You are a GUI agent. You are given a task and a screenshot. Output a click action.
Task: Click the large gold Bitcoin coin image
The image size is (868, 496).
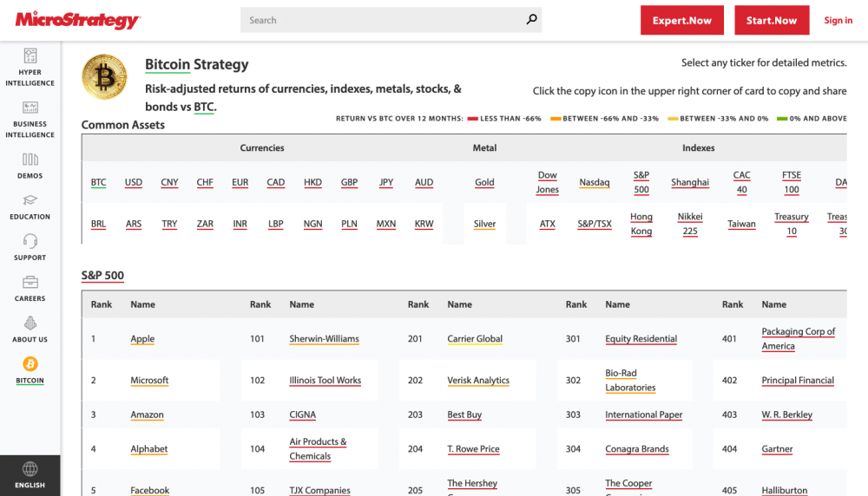point(104,76)
